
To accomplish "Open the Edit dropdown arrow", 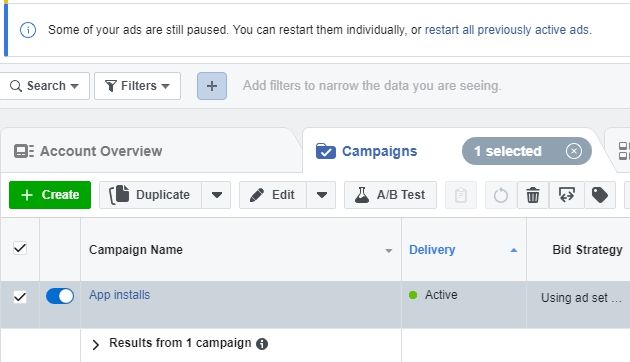I will click(321, 195).
